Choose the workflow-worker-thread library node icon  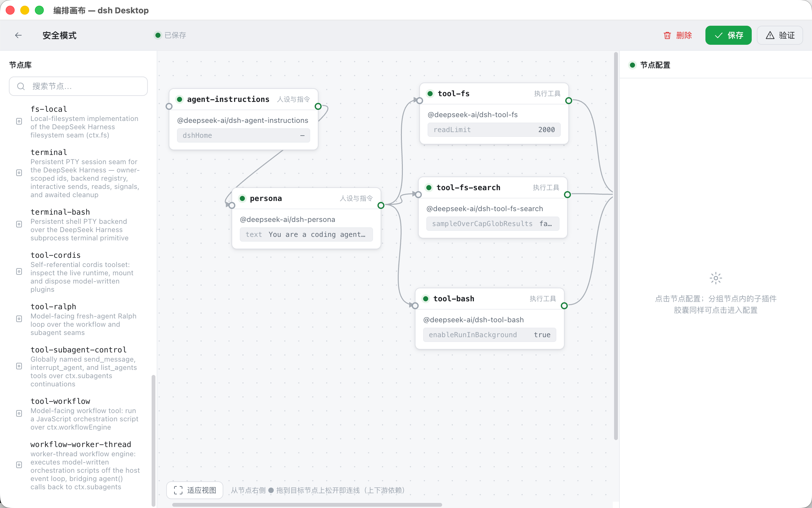pyautogui.click(x=19, y=465)
